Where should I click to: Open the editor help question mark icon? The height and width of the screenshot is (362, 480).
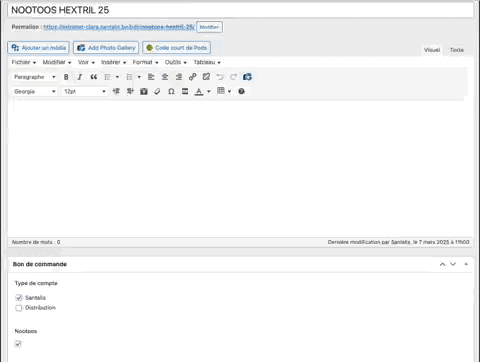pyautogui.click(x=241, y=91)
